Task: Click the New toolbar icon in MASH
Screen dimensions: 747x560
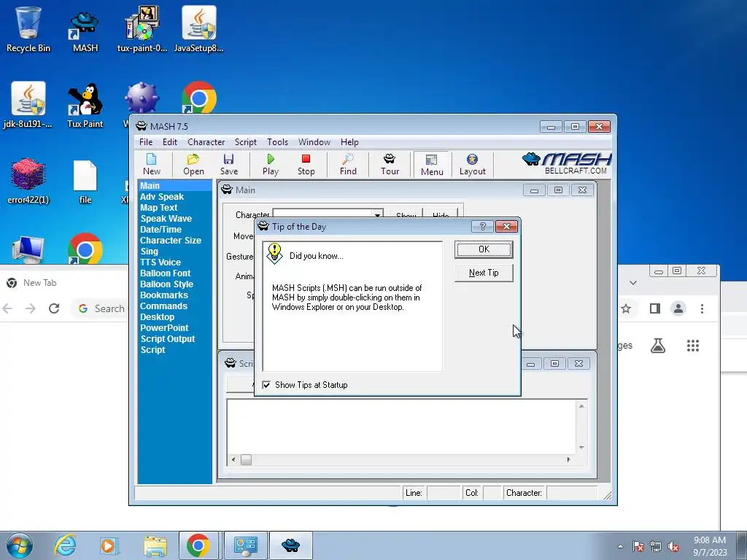Action: pyautogui.click(x=152, y=164)
